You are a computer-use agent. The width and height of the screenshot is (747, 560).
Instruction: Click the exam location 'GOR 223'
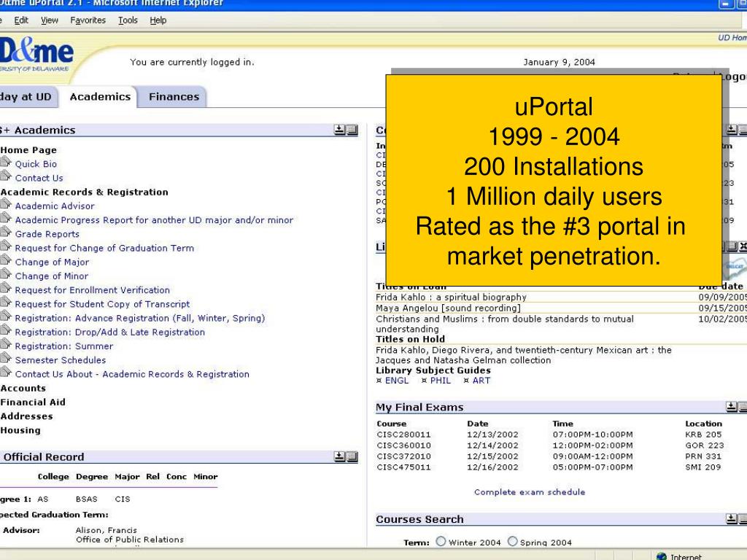tap(705, 446)
